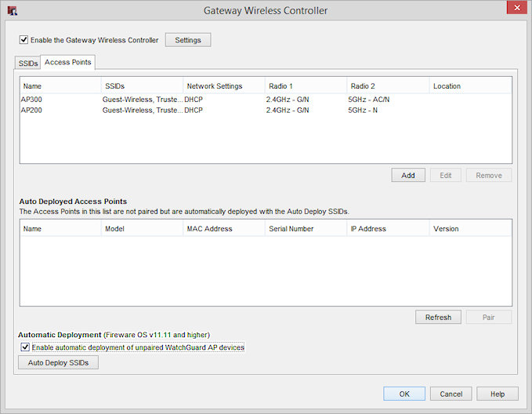Click the Cancel button
This screenshot has height=414, width=532.
click(451, 394)
